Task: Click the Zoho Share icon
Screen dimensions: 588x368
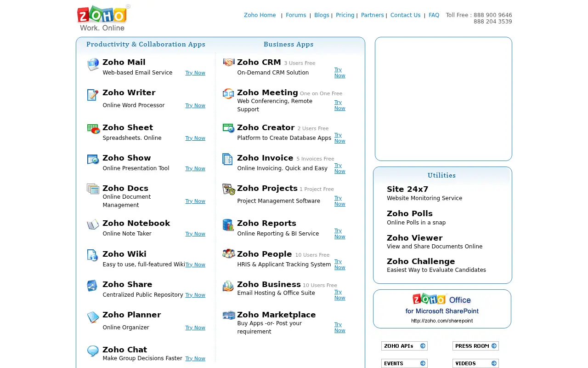Action: pos(92,286)
